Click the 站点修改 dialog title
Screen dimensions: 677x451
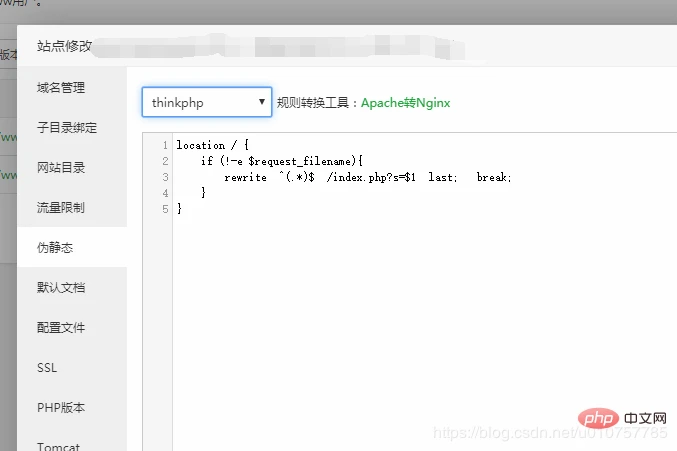[x=64, y=46]
